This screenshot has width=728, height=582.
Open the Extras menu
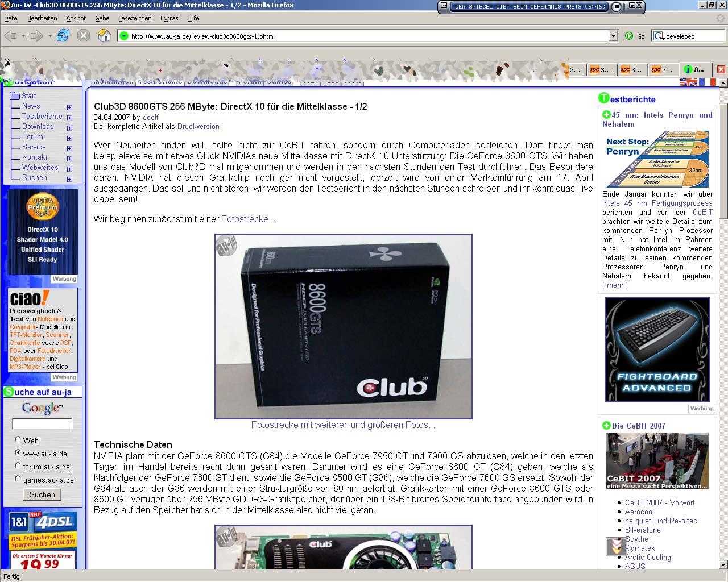[169, 18]
